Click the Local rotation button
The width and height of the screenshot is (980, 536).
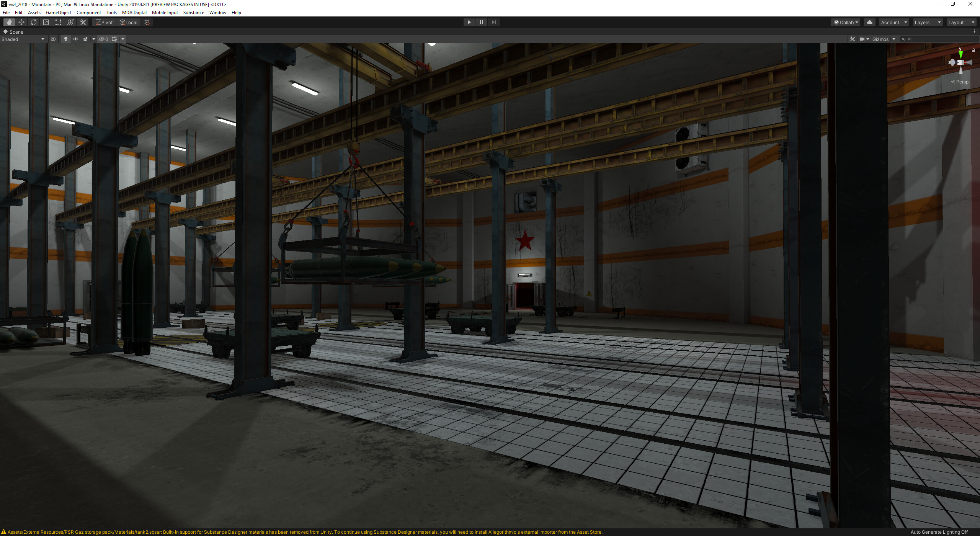click(x=129, y=22)
